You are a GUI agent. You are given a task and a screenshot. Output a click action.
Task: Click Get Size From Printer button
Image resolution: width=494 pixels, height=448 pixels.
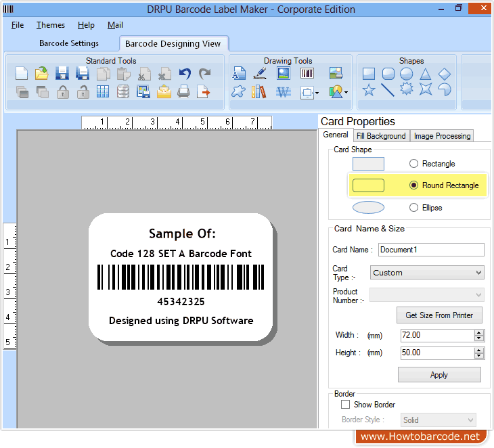[x=439, y=315]
